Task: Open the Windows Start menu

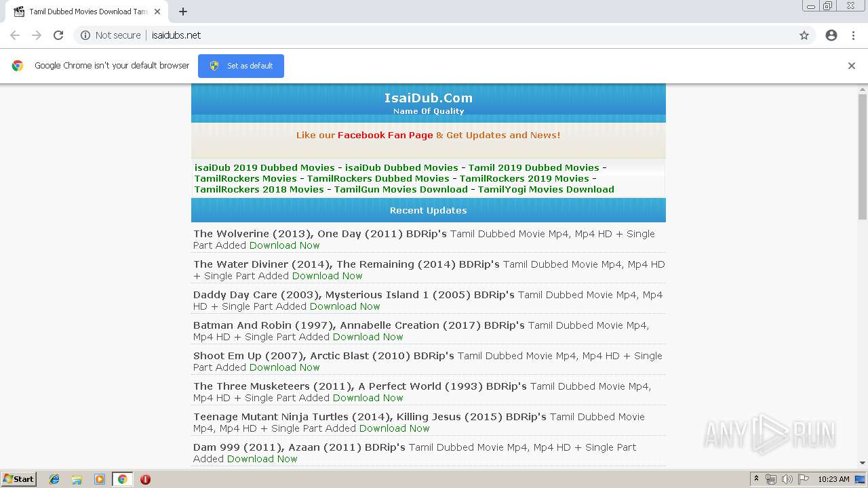Action: tap(18, 479)
